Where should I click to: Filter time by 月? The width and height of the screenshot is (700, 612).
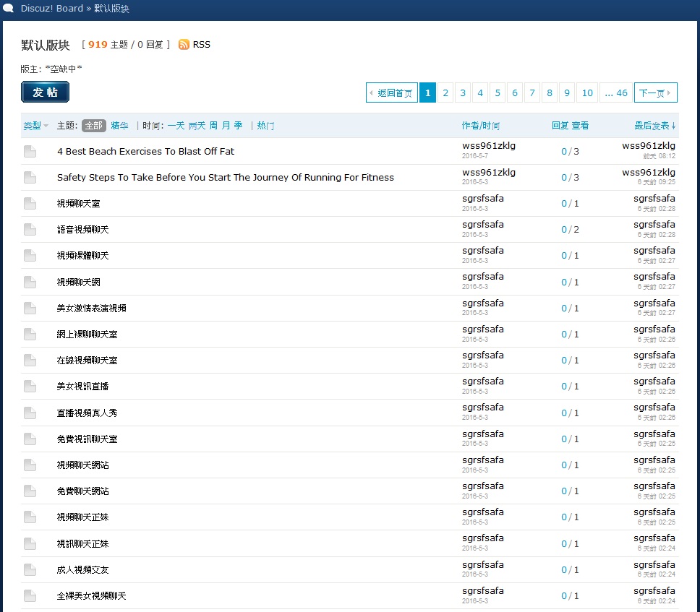(226, 126)
